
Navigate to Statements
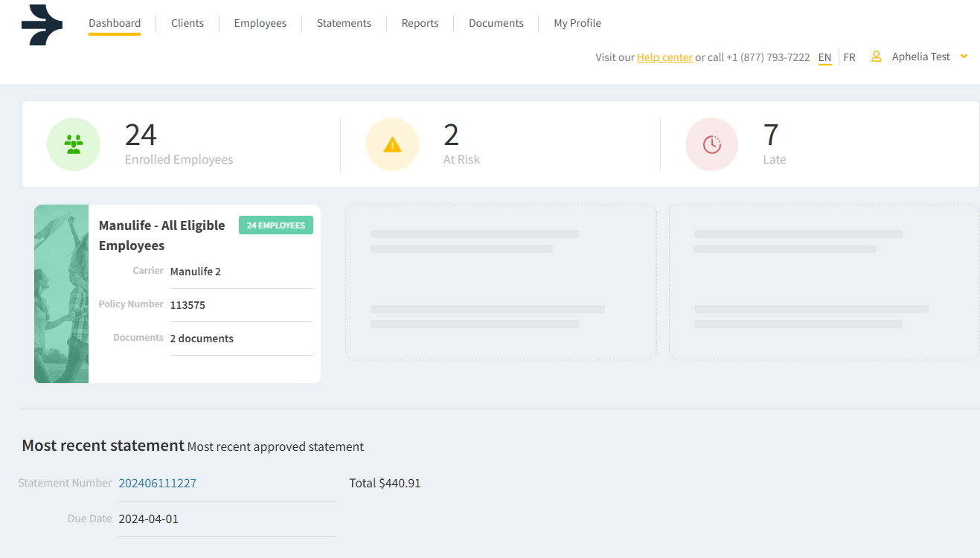(344, 23)
